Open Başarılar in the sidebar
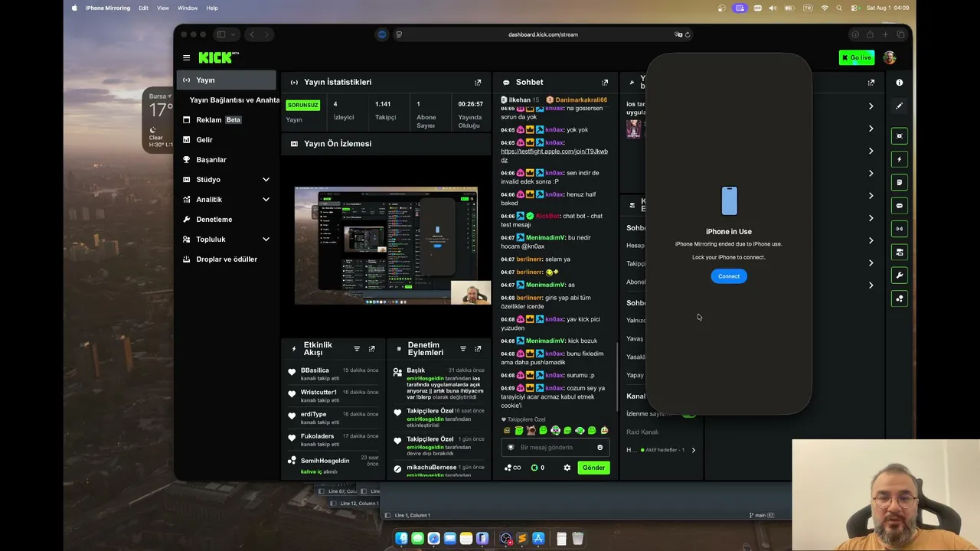This screenshot has width=980, height=551. click(x=227, y=160)
